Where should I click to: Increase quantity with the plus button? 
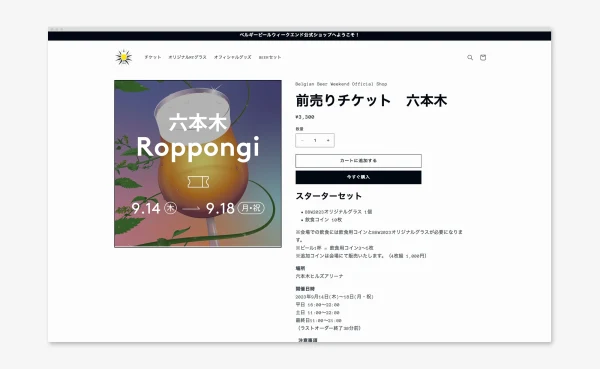(x=328, y=140)
